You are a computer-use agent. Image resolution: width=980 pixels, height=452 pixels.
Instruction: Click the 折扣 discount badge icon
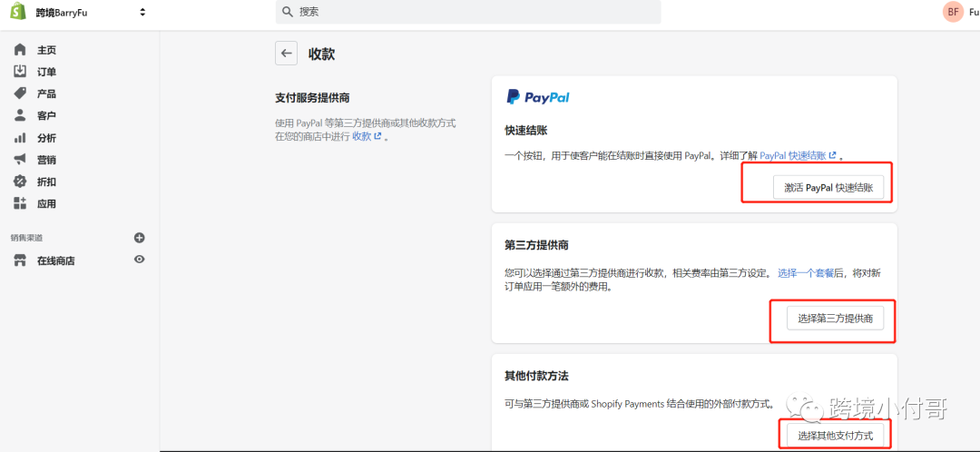click(x=20, y=182)
